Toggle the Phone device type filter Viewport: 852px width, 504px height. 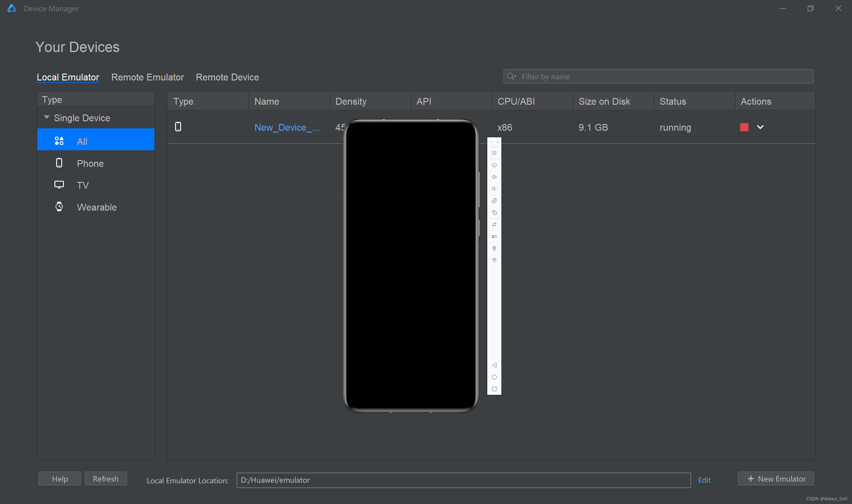[90, 163]
